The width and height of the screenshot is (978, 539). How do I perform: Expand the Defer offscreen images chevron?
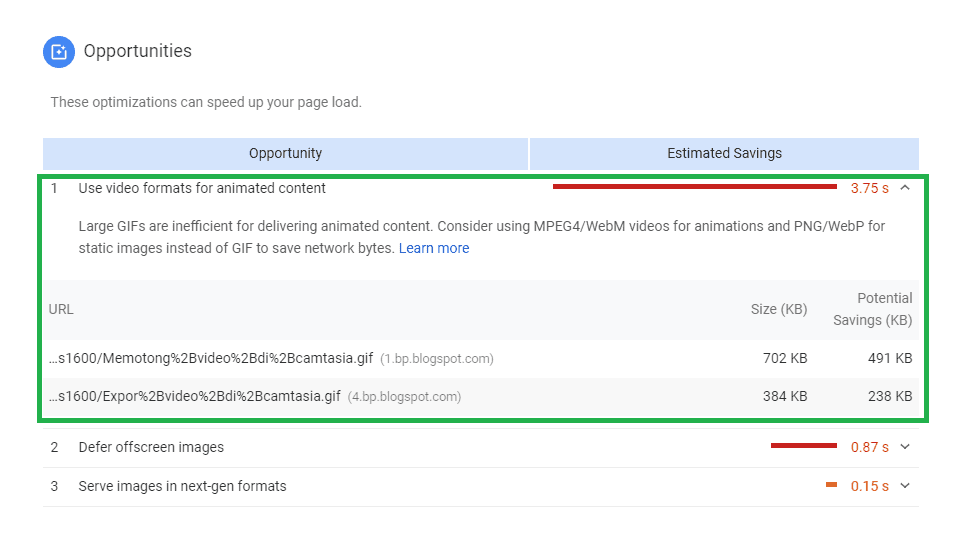click(x=905, y=447)
